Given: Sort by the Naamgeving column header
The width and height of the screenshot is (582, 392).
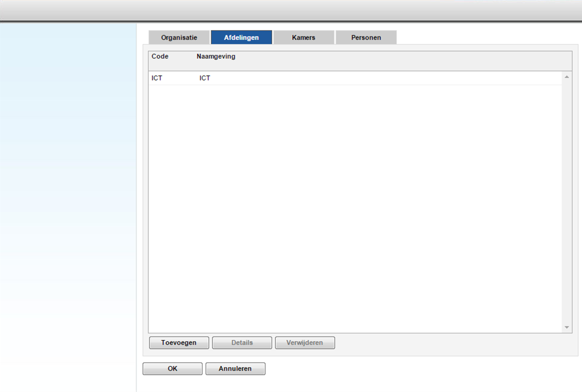Looking at the screenshot, I should coord(216,57).
